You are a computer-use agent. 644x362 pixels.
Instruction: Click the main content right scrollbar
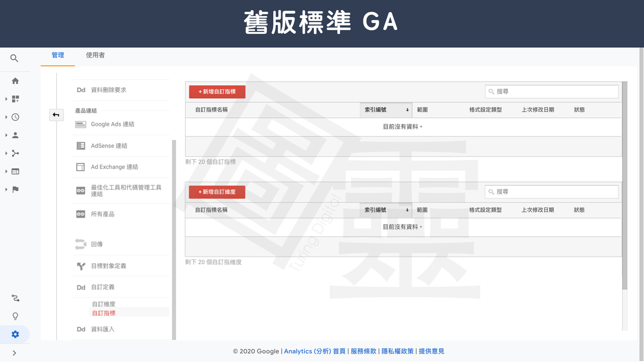[x=625, y=186]
